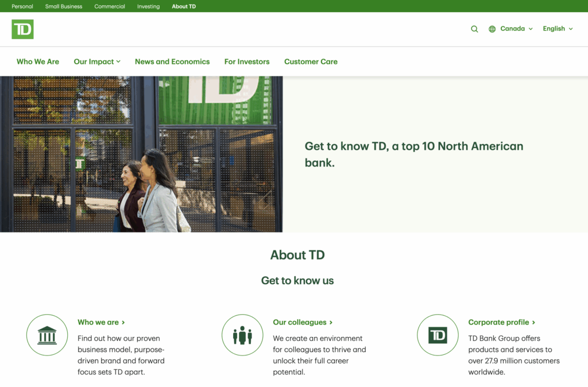Click the TD icon for Corporate profile
The image size is (588, 387).
click(438, 335)
